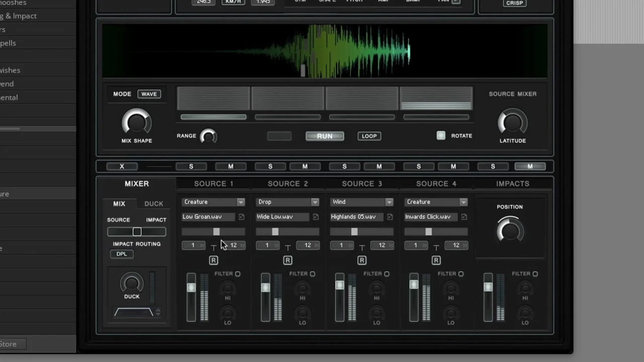The image size is (644, 362).
Task: Open the SOURCE 4 tab
Action: click(436, 184)
